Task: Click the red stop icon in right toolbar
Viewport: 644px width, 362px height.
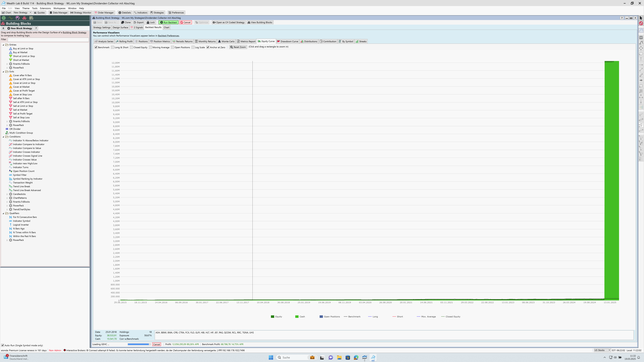Action: (x=641, y=23)
